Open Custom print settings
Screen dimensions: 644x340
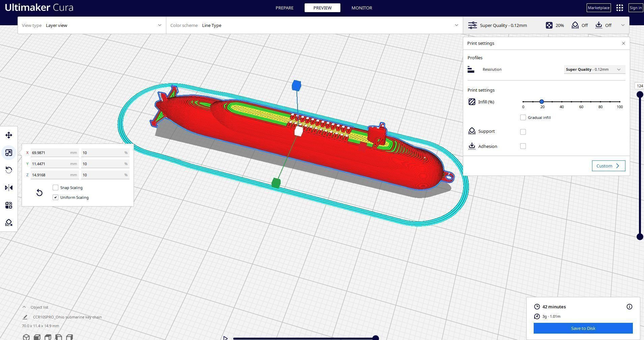[x=608, y=166]
